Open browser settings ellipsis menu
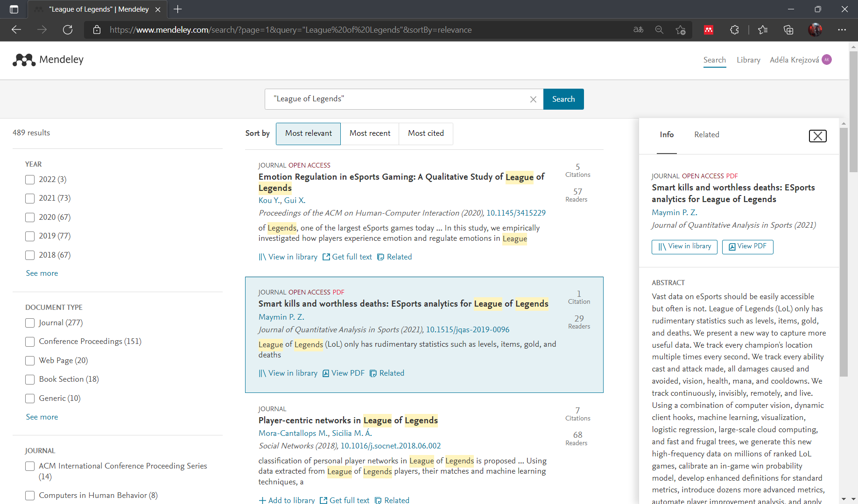Image resolution: width=858 pixels, height=504 pixels. point(842,30)
